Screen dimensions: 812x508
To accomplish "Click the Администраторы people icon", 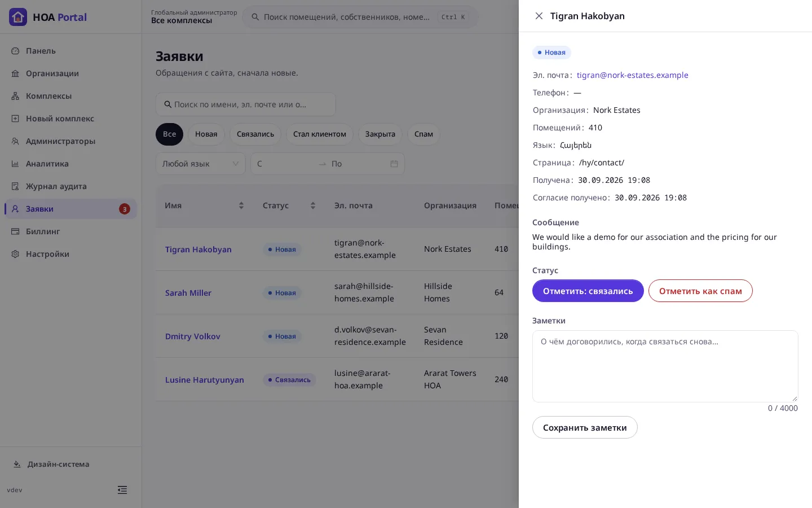I will pyautogui.click(x=15, y=141).
